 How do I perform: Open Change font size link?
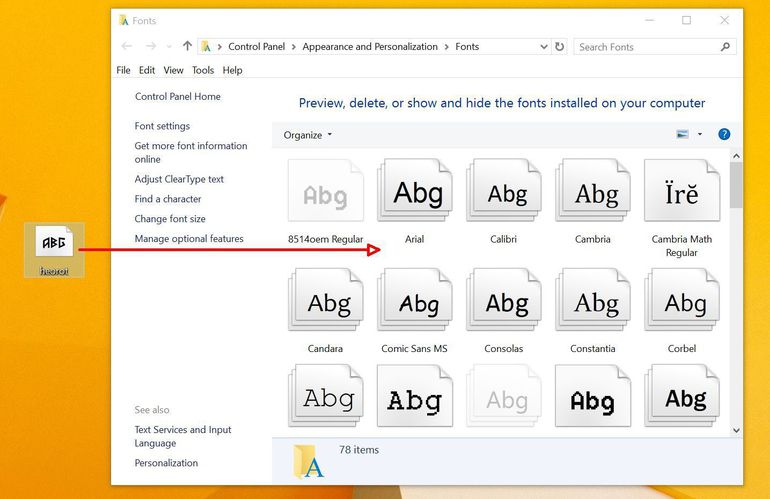tap(170, 219)
